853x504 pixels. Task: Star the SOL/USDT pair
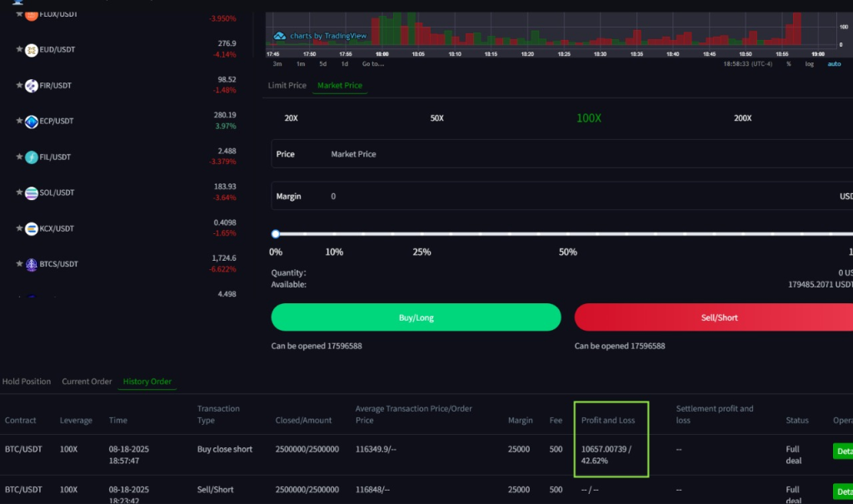click(x=19, y=192)
